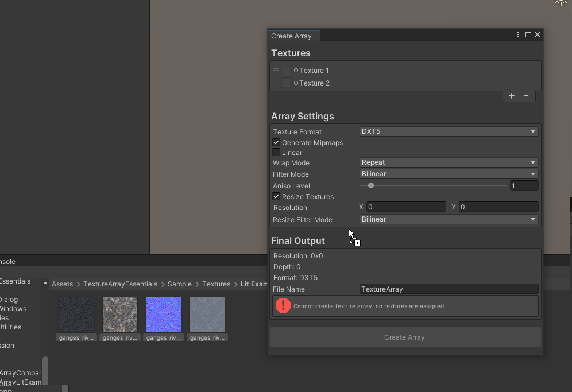Click the Texture 2 preview slot
Screen dimensions: 572x392
(287, 83)
